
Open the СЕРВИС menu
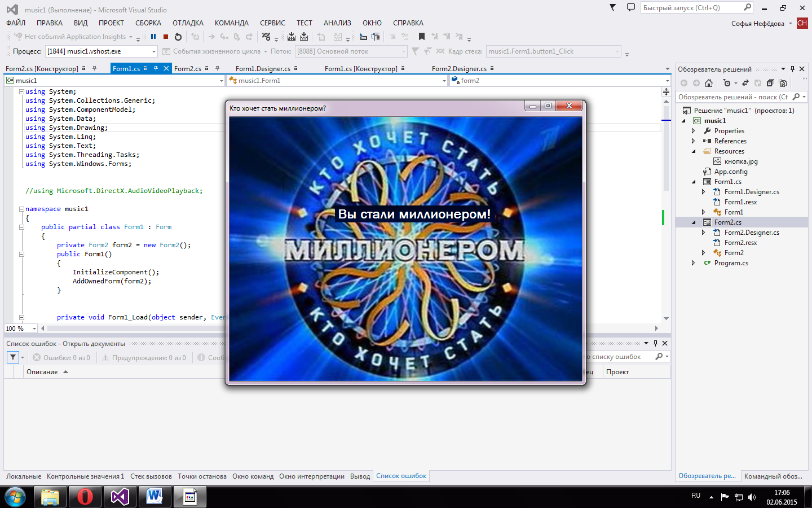(x=272, y=23)
